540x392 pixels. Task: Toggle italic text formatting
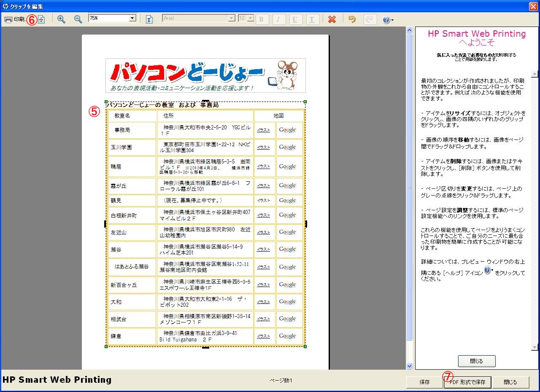279,19
